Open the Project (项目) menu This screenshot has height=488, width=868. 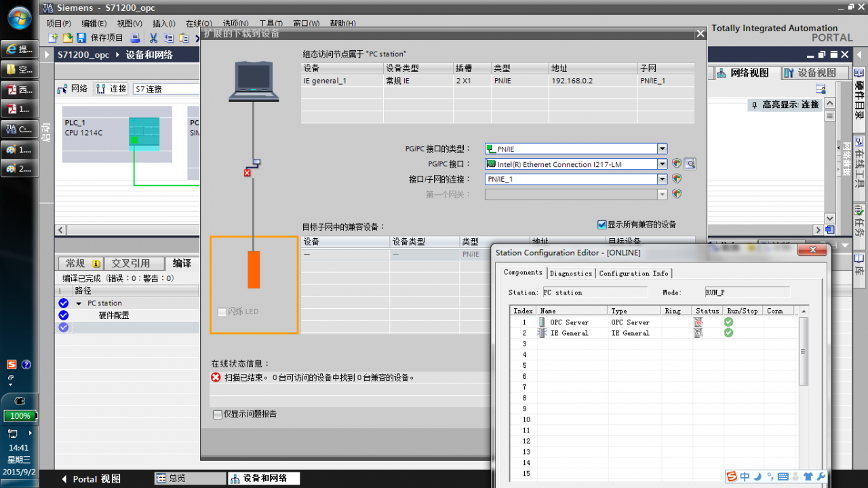click(59, 24)
